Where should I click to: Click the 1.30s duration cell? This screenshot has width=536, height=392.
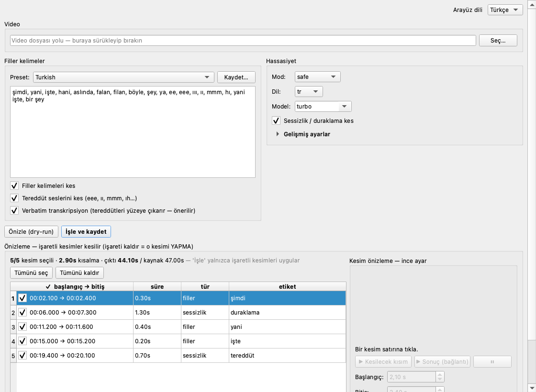point(157,313)
